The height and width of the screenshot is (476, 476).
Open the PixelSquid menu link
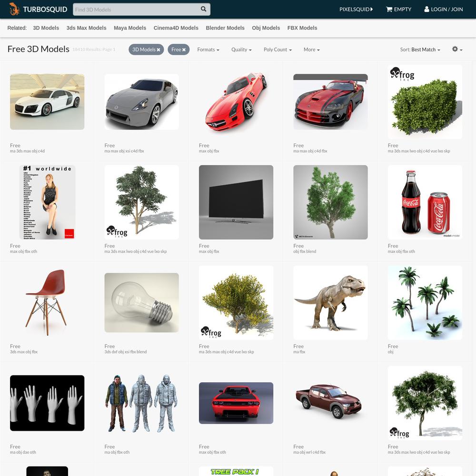[356, 10]
